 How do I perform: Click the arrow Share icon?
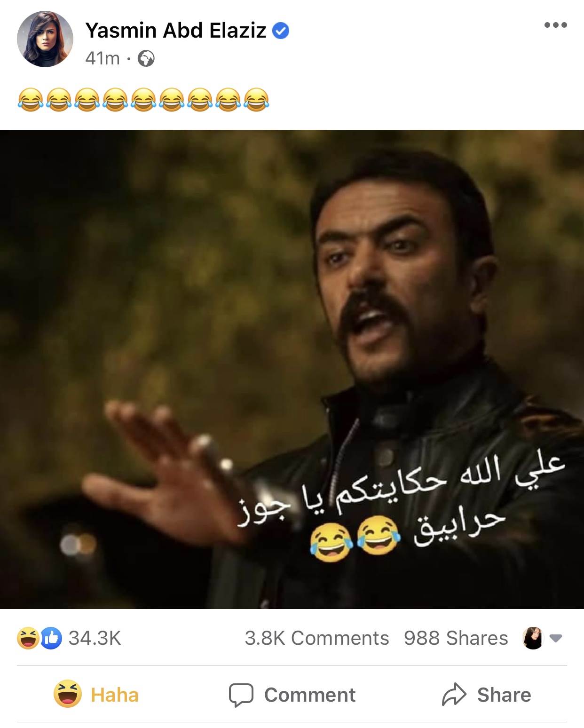pos(454,695)
